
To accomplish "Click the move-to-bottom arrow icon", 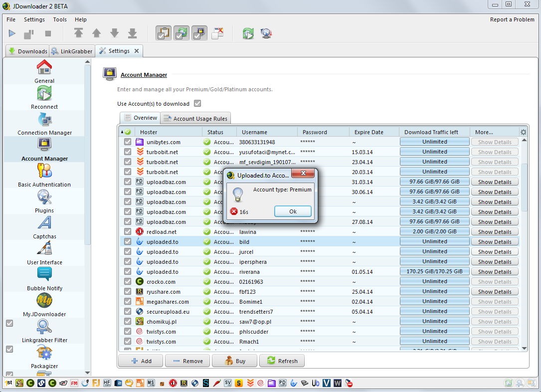I will pos(133,33).
